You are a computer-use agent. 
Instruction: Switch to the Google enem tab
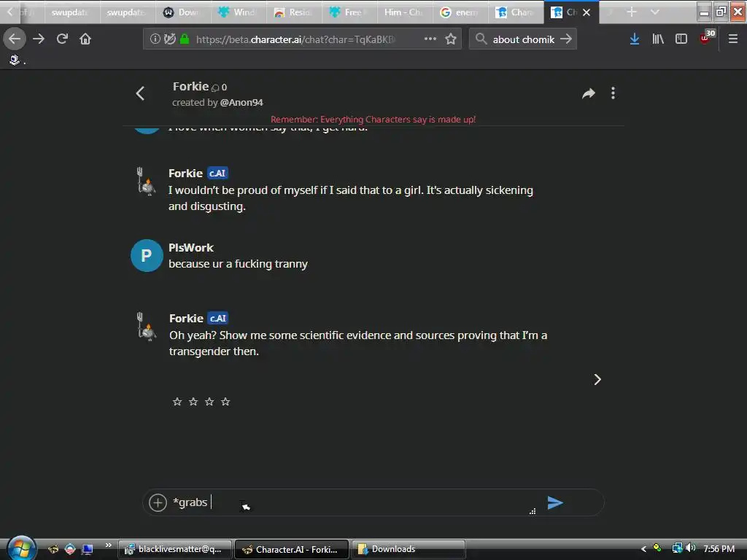coord(460,12)
